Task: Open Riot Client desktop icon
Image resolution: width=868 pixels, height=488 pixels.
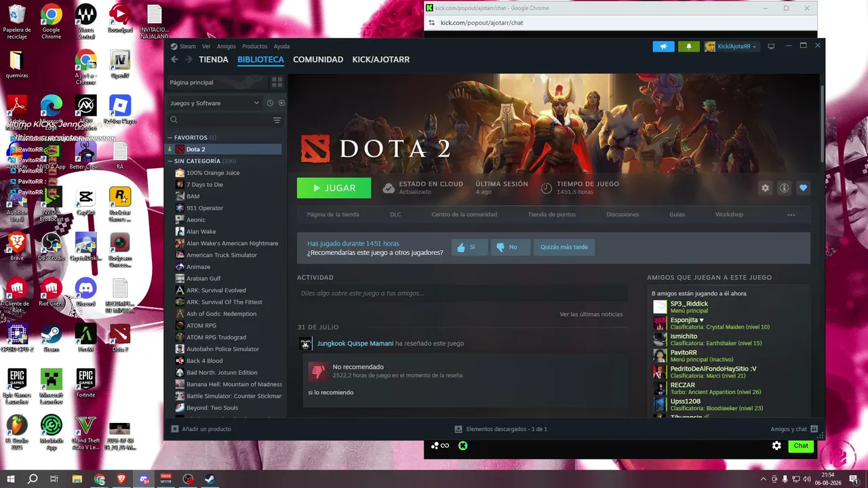Action: point(51,291)
